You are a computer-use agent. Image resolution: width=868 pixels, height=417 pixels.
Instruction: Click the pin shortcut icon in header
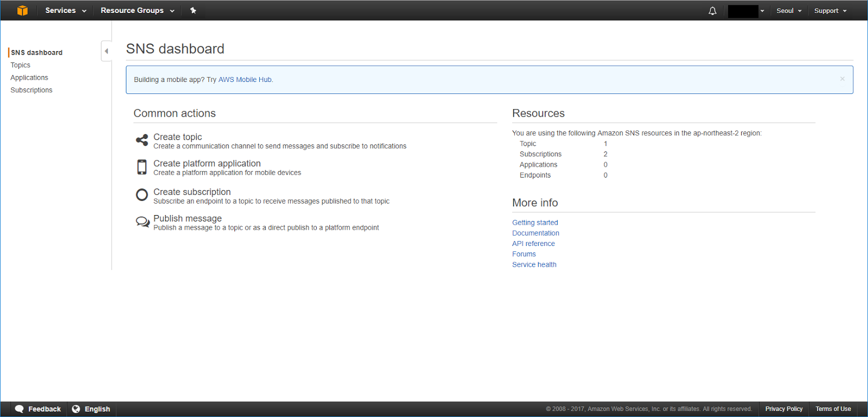point(193,10)
